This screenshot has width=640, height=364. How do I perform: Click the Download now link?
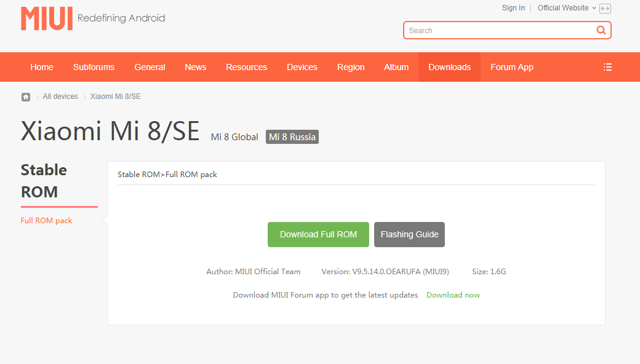click(x=453, y=295)
